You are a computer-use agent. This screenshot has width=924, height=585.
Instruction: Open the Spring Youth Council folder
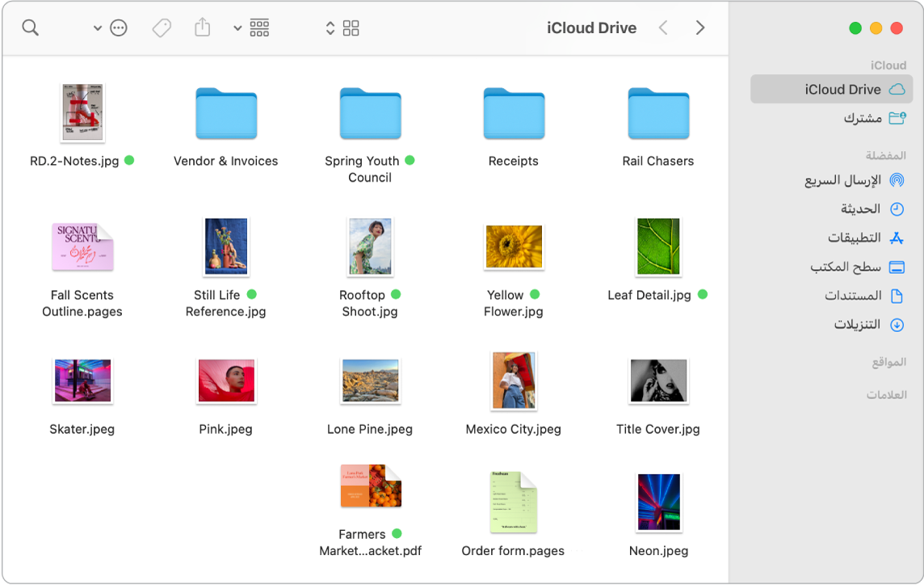pyautogui.click(x=370, y=113)
